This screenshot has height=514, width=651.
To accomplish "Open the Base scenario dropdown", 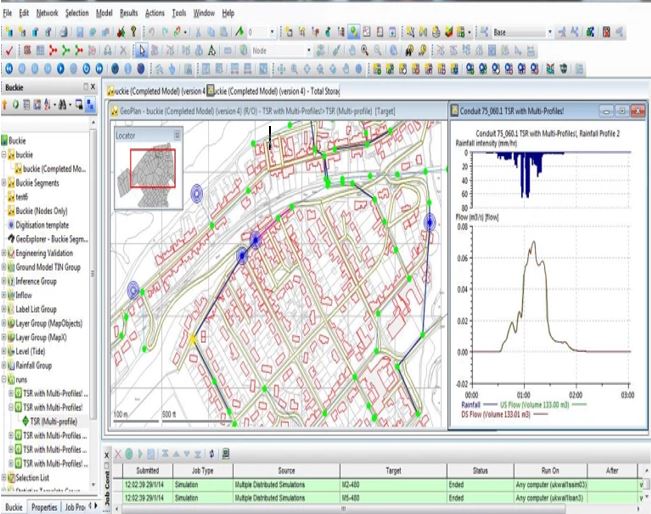I will (550, 32).
